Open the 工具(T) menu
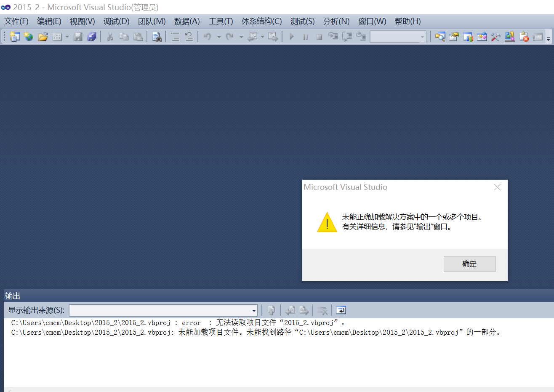This screenshot has height=392, width=554. (x=221, y=21)
